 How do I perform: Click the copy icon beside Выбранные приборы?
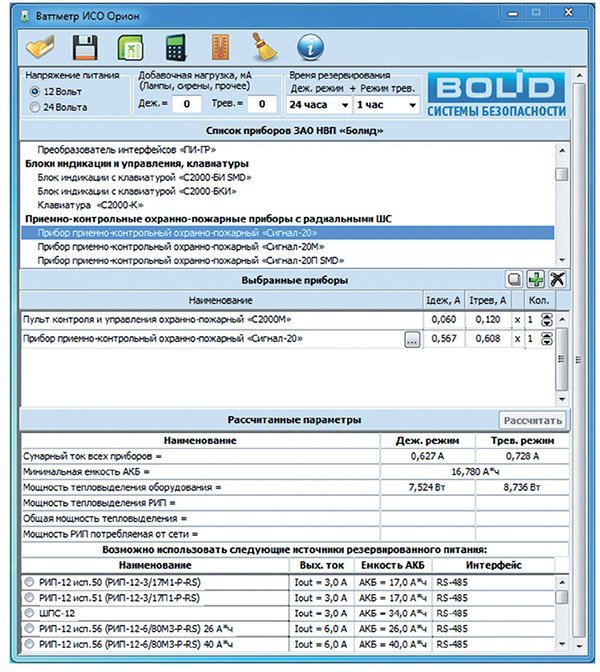click(514, 279)
